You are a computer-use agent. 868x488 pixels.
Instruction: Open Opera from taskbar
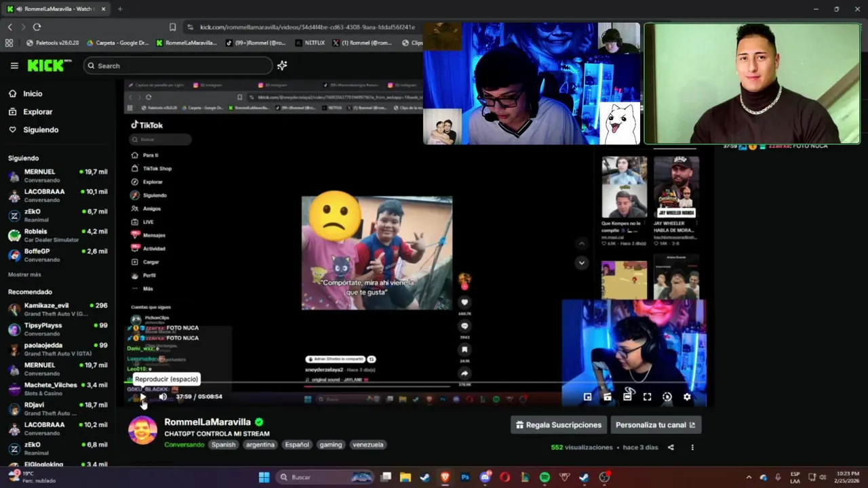[x=505, y=477]
